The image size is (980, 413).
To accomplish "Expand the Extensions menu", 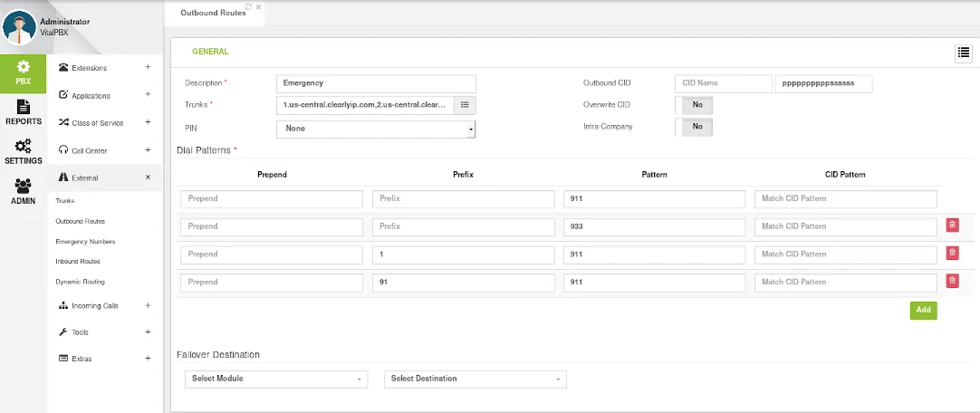I will click(148, 67).
